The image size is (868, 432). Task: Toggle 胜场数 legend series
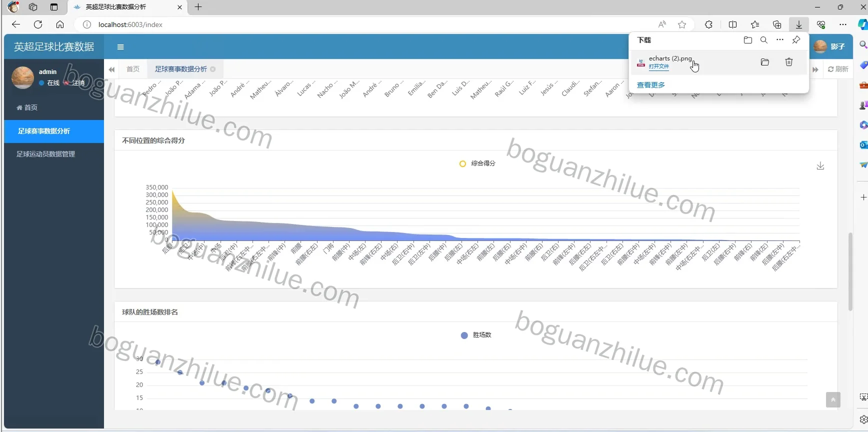(x=476, y=335)
